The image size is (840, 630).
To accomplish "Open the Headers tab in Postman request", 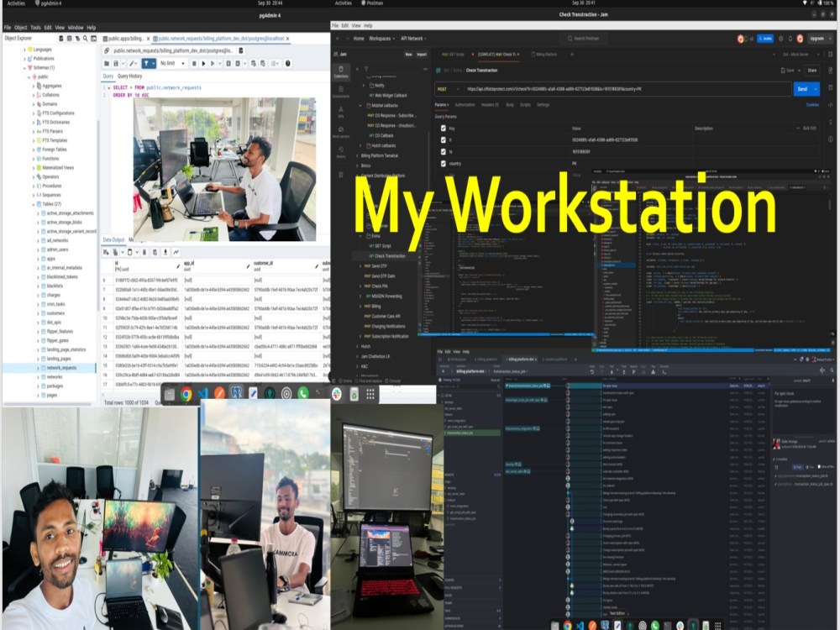I will pyautogui.click(x=491, y=105).
